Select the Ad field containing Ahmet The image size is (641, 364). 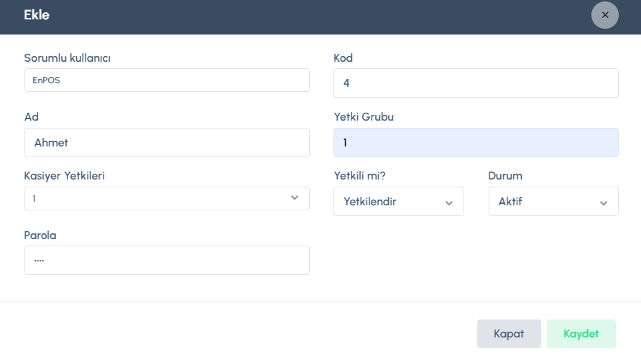tap(167, 143)
